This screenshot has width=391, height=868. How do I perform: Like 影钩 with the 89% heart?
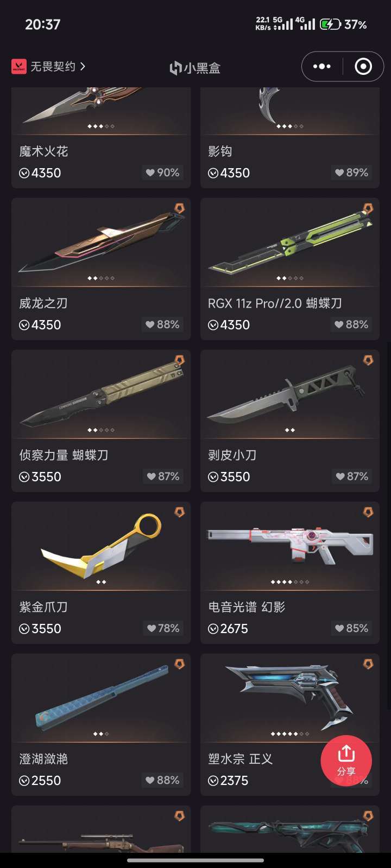[351, 173]
